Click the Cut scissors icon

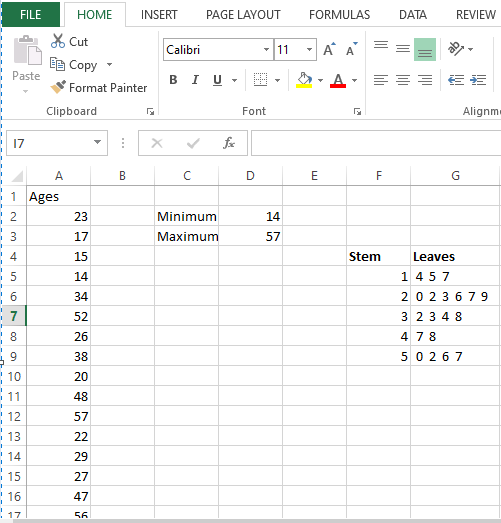58,41
